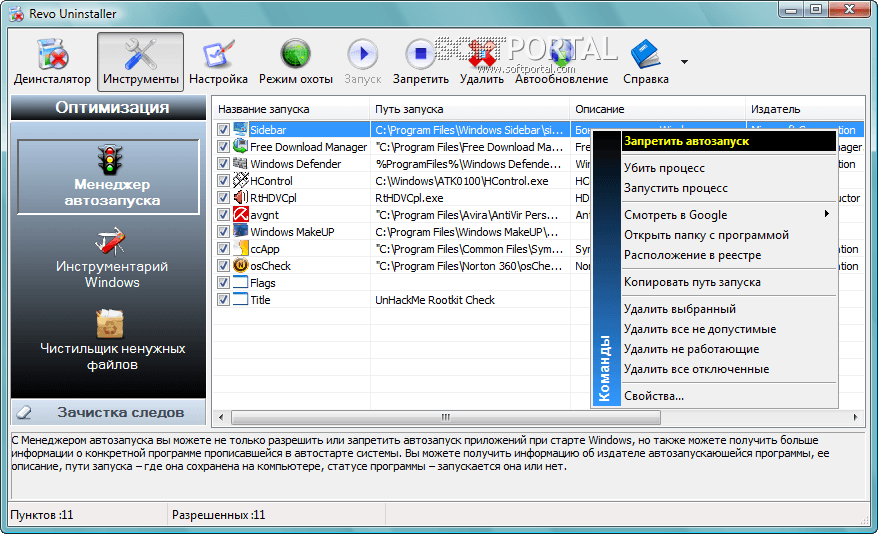
Task: Choose Удалить не работающие menu entry
Action: (x=728, y=349)
